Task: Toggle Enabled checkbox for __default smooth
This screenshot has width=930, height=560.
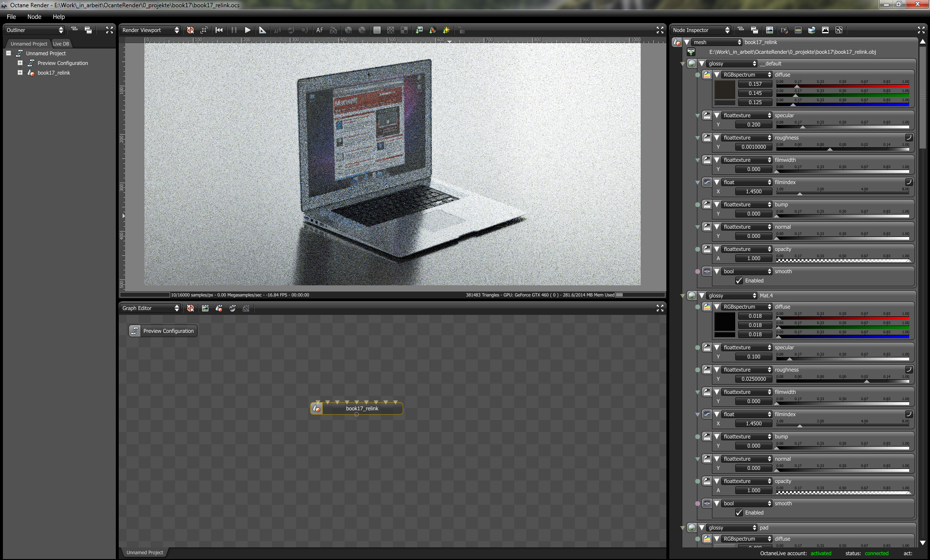Action: 739,280
